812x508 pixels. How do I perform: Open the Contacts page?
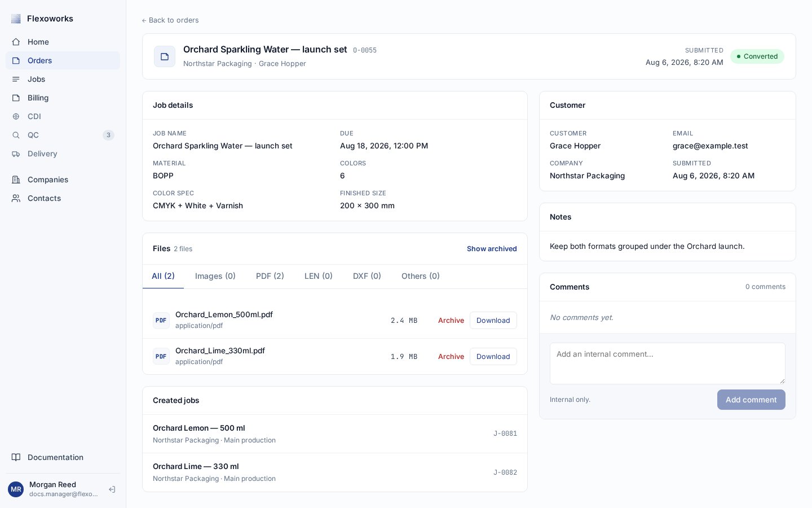[x=63, y=198]
